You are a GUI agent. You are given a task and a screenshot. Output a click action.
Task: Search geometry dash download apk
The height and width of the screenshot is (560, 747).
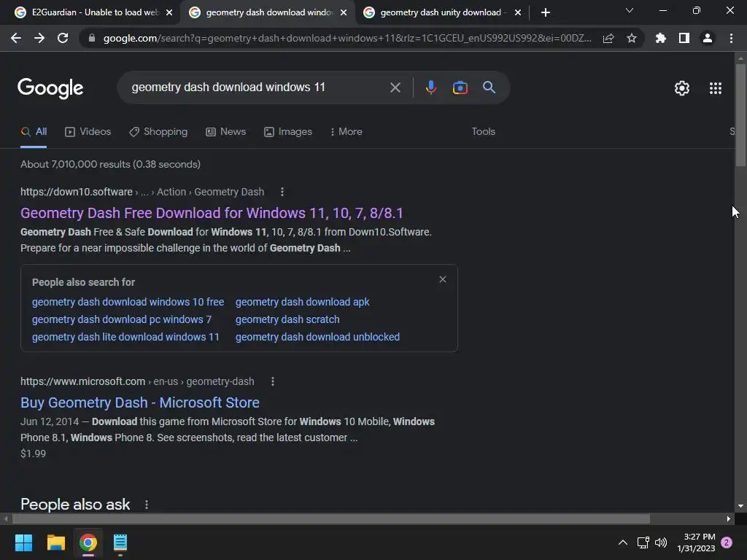pos(303,302)
